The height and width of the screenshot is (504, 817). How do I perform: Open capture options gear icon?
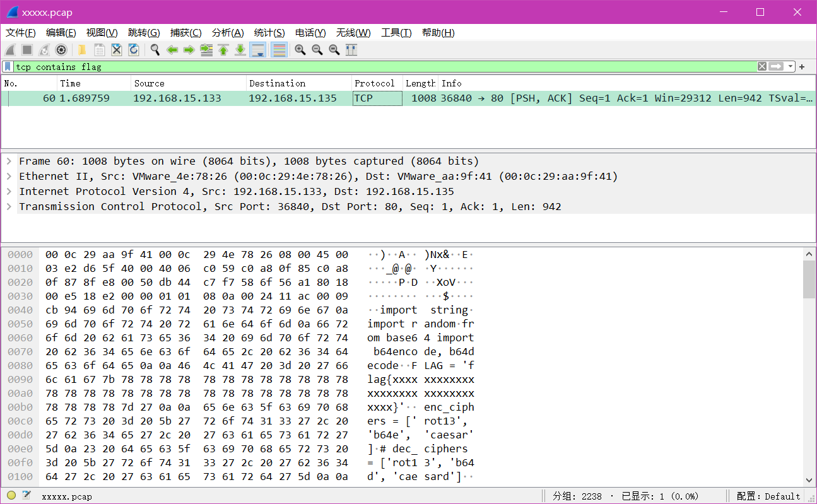[x=61, y=50]
